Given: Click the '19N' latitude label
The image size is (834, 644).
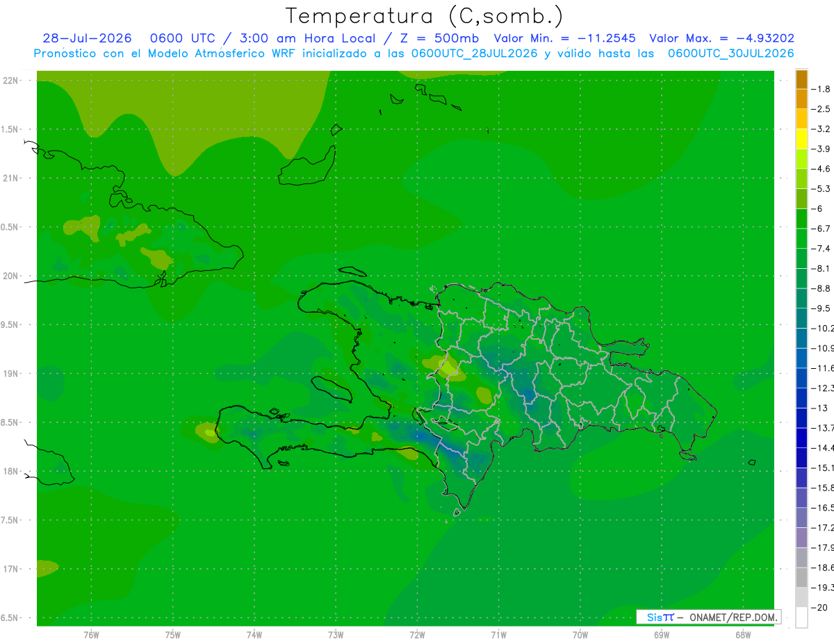Looking at the screenshot, I should 11,374.
